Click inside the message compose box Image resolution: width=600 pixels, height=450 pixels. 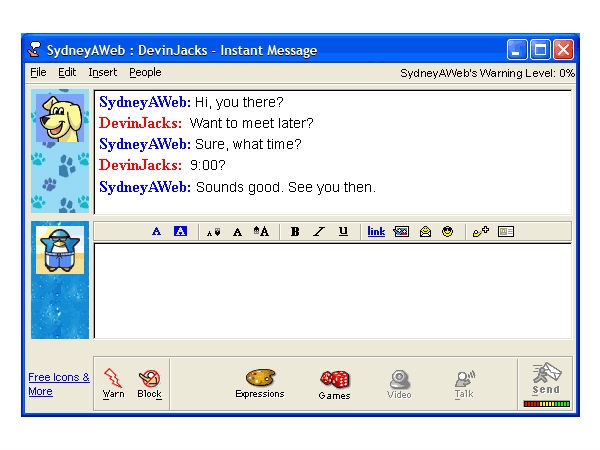[333, 291]
